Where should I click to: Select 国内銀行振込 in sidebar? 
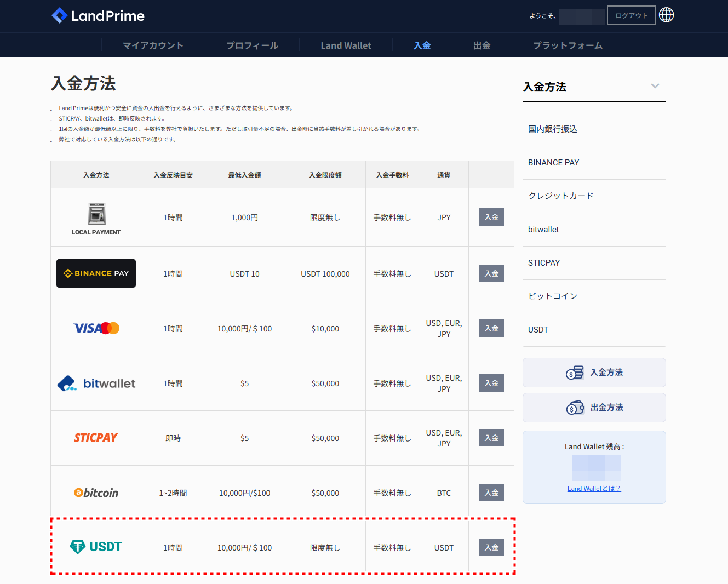(x=594, y=129)
